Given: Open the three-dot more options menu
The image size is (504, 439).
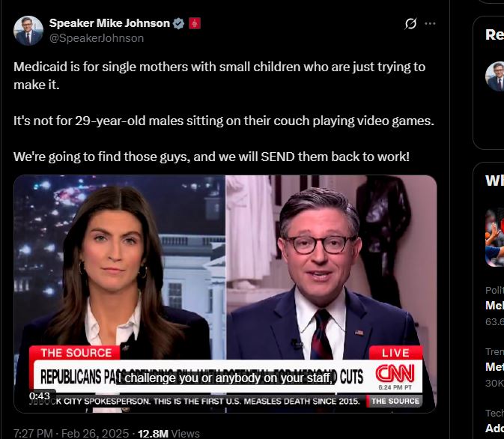Looking at the screenshot, I should point(430,23).
